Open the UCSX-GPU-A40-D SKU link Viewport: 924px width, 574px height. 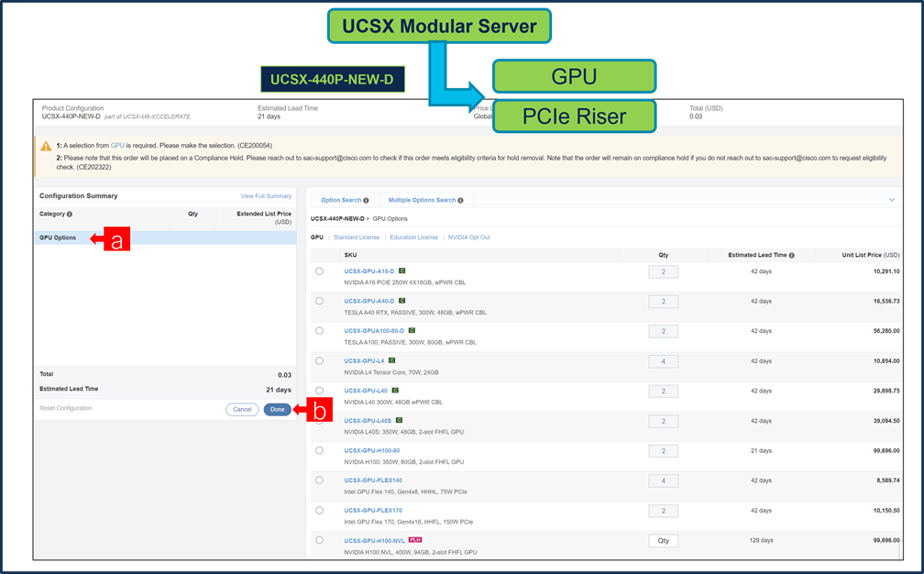click(x=369, y=301)
